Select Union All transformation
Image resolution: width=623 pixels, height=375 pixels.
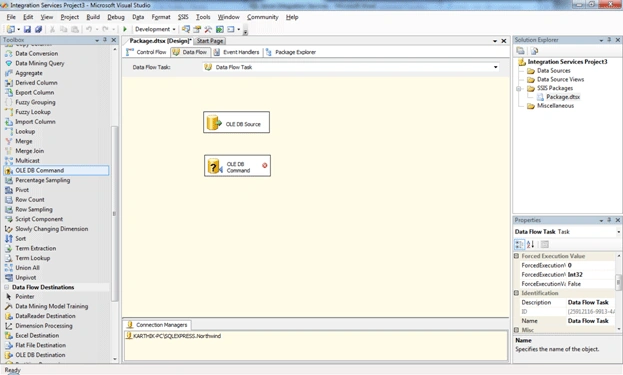tap(27, 268)
